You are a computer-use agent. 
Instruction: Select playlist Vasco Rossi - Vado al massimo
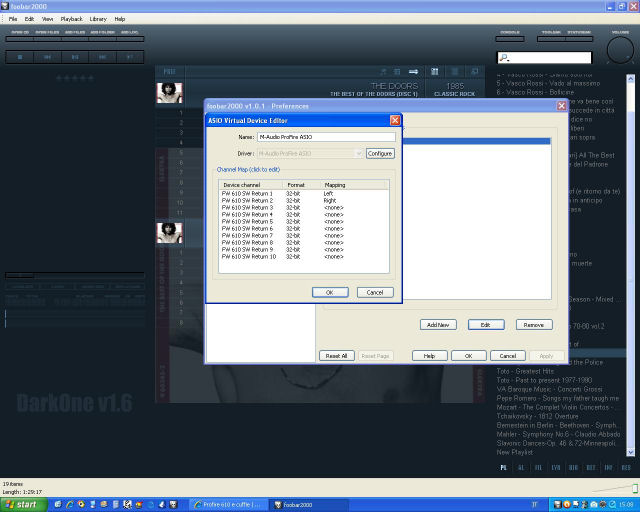(548, 83)
